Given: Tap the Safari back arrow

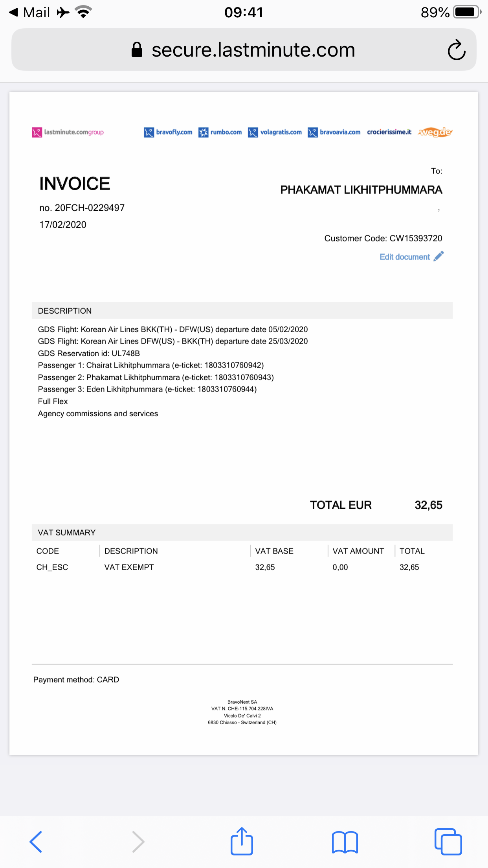Looking at the screenshot, I should point(36,842).
